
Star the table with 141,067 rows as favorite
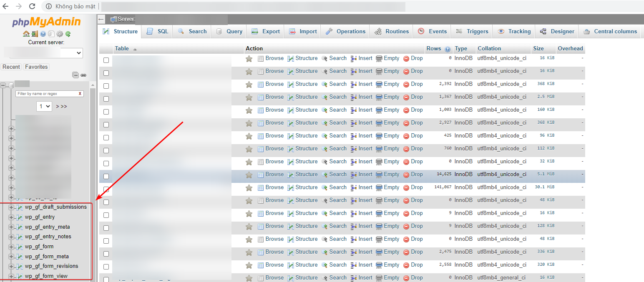[249, 188]
